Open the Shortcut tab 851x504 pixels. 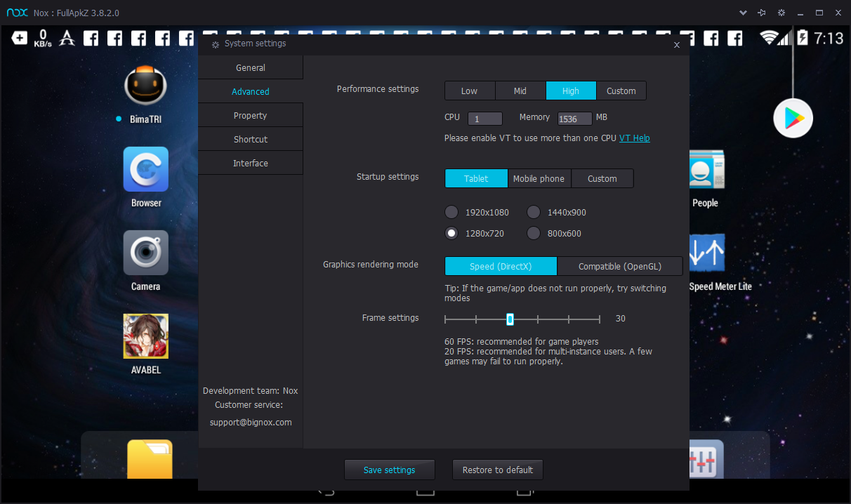(251, 139)
